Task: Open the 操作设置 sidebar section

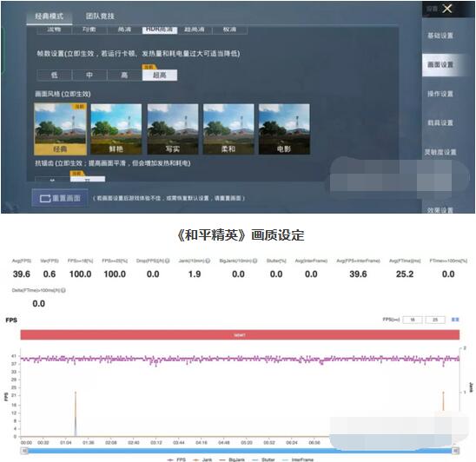Action: coord(440,94)
